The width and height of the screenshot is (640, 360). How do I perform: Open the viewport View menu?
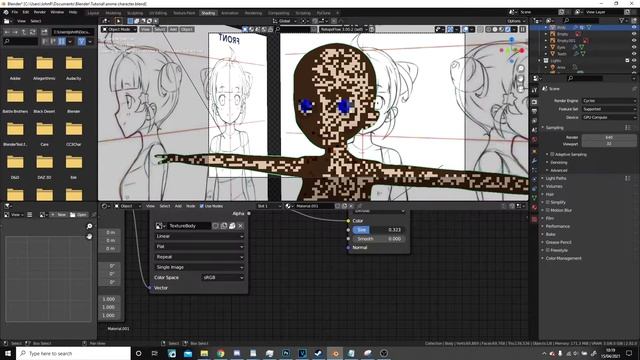tap(145, 29)
